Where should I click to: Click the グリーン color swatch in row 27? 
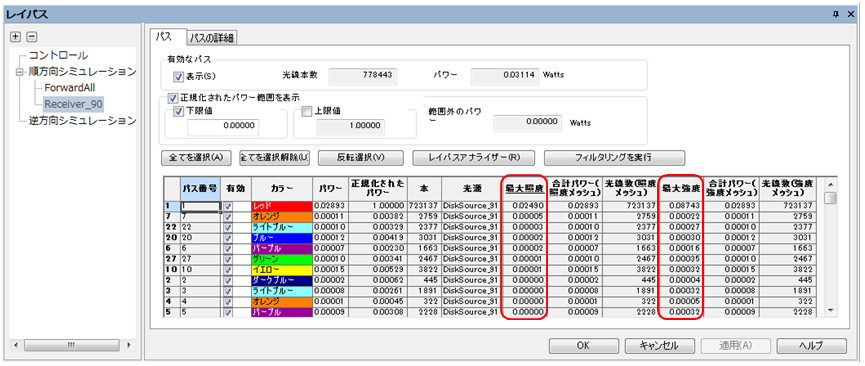click(x=281, y=258)
